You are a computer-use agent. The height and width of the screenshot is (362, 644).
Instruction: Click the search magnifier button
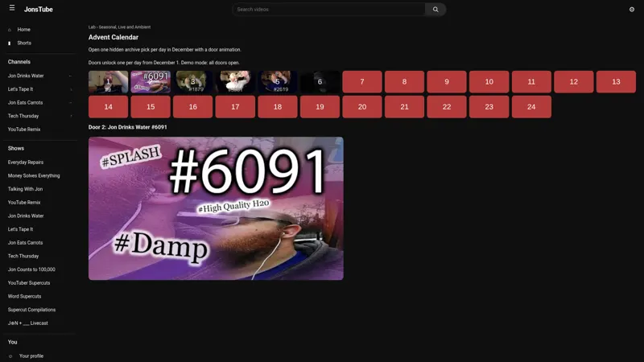tap(436, 10)
